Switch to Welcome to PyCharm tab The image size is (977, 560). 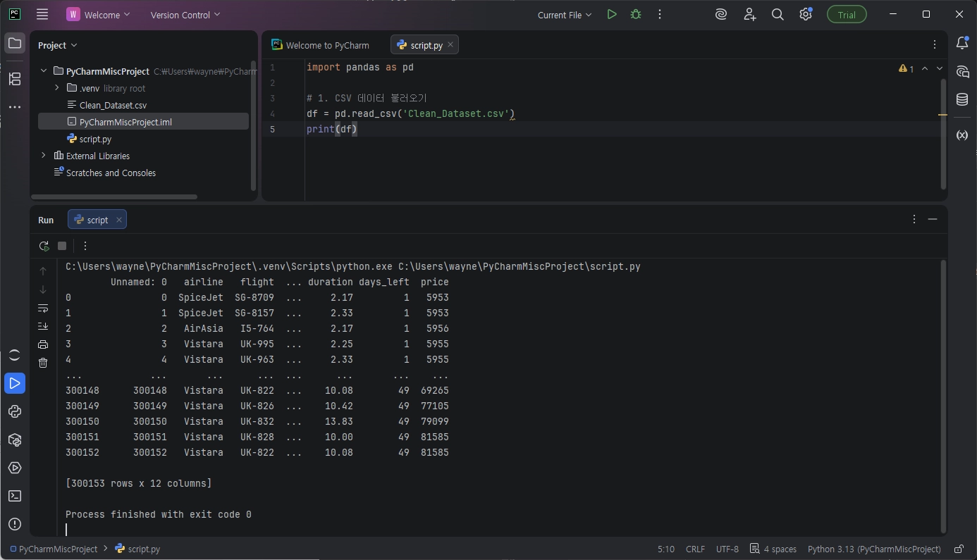321,45
